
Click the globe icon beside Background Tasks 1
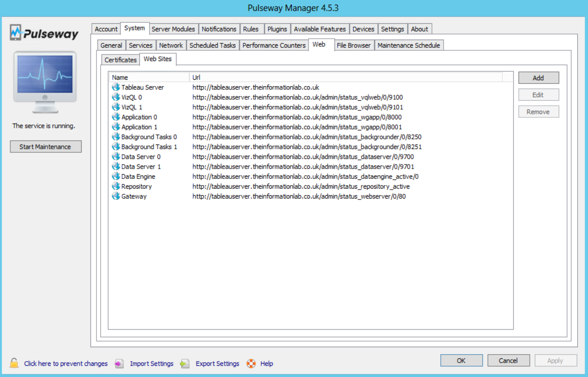pos(116,147)
